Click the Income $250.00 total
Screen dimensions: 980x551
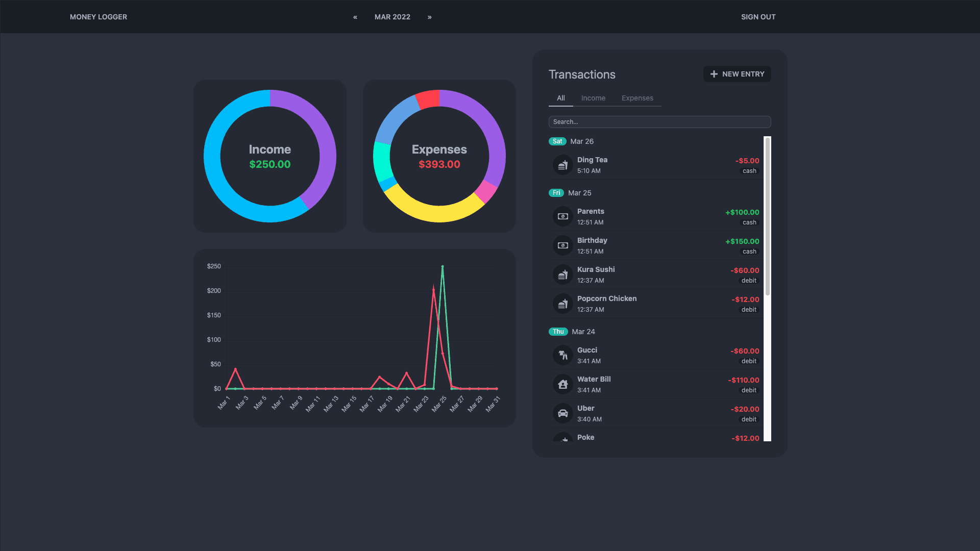click(270, 164)
